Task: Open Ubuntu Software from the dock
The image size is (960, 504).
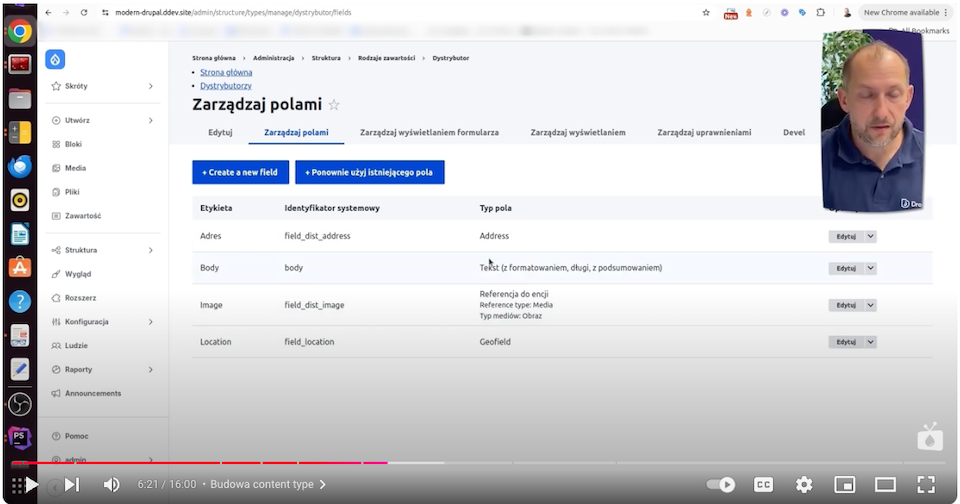Action: (x=20, y=268)
